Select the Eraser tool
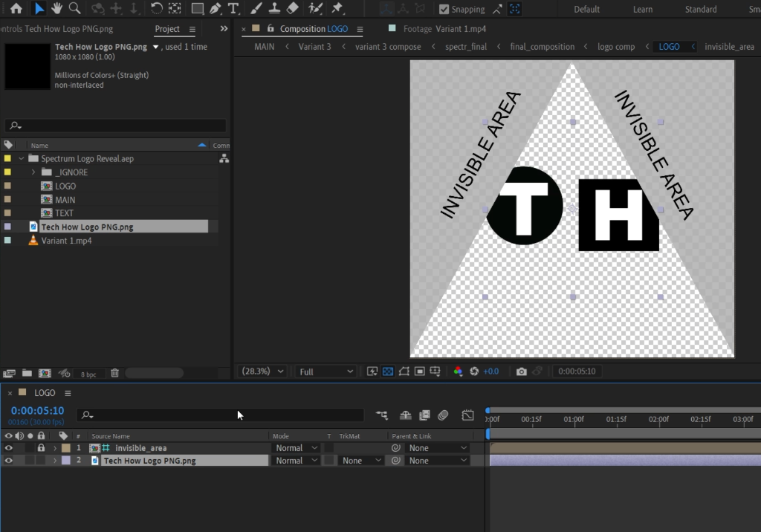The image size is (761, 532). [292, 9]
